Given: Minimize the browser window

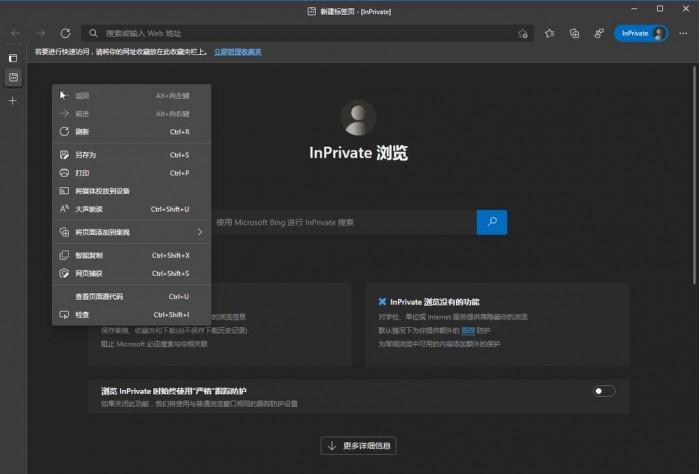Looking at the screenshot, I should click(634, 9).
